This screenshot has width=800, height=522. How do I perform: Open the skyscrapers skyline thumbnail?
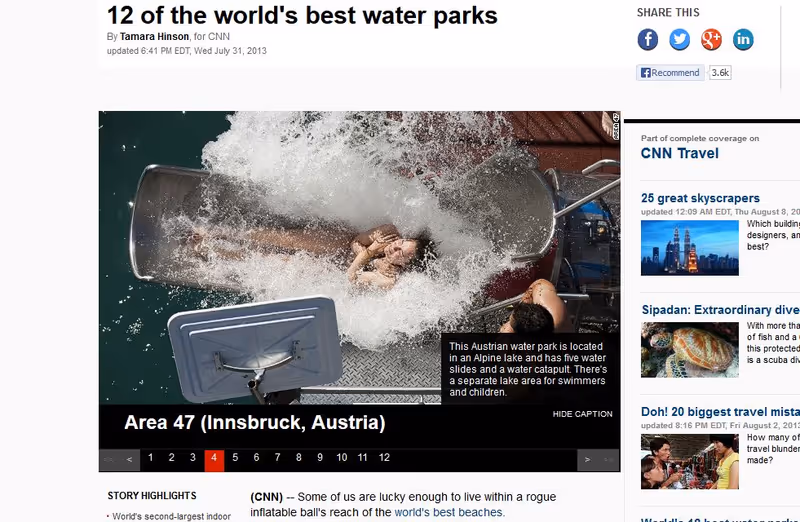tap(690, 248)
